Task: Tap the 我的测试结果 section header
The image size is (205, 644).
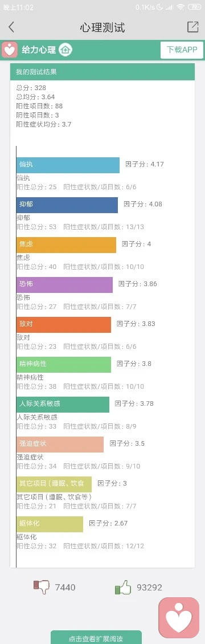Action: pyautogui.click(x=102, y=72)
